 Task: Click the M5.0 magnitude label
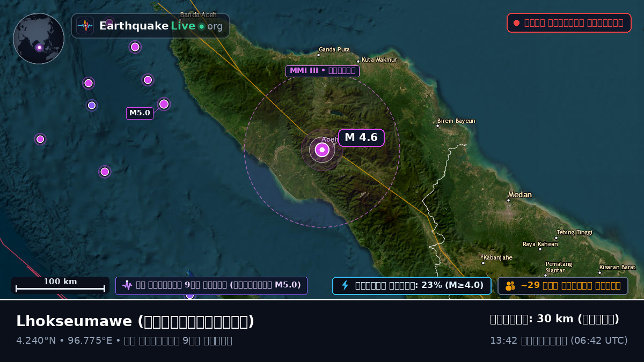pyautogui.click(x=140, y=113)
